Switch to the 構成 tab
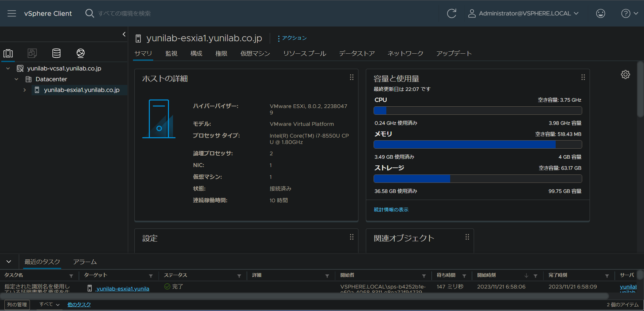The width and height of the screenshot is (644, 311). pyautogui.click(x=196, y=53)
